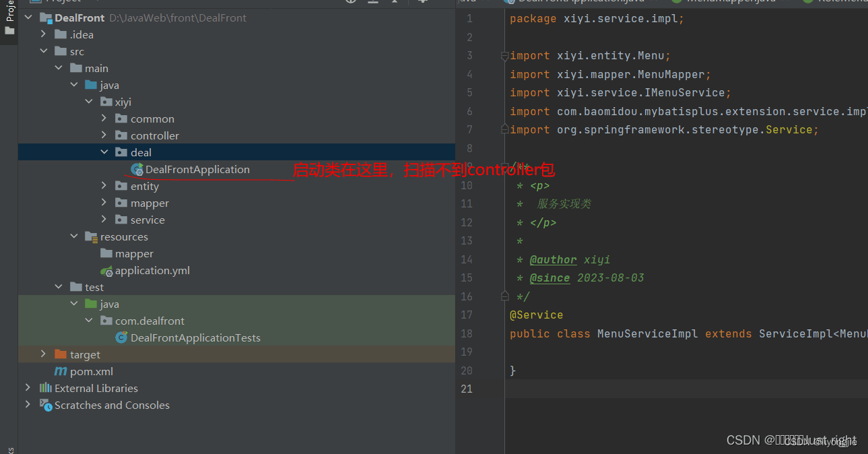Click mapper folder icon under resources
The height and width of the screenshot is (454, 868).
pyautogui.click(x=106, y=253)
